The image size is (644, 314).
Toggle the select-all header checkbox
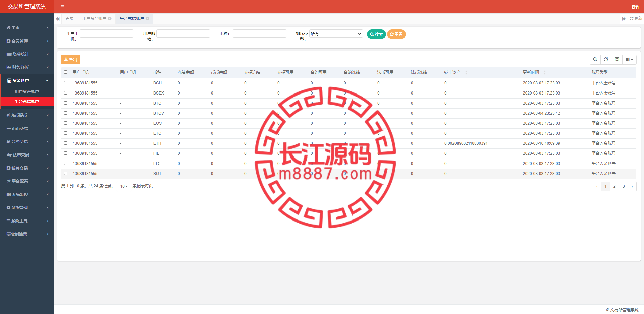[66, 72]
